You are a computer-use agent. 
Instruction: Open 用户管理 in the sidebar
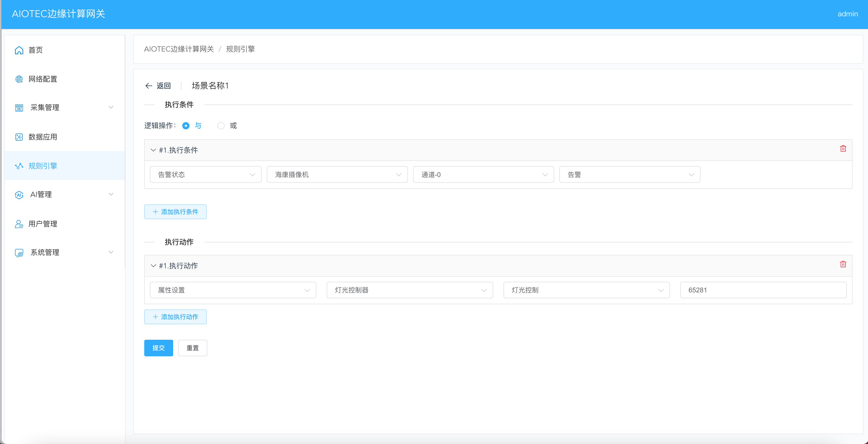pos(65,224)
